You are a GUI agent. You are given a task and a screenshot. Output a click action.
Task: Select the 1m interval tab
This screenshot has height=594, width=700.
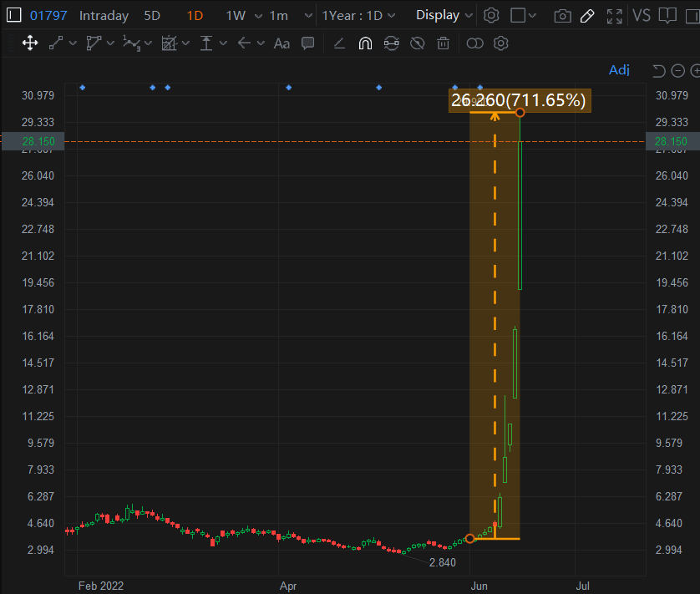click(278, 16)
